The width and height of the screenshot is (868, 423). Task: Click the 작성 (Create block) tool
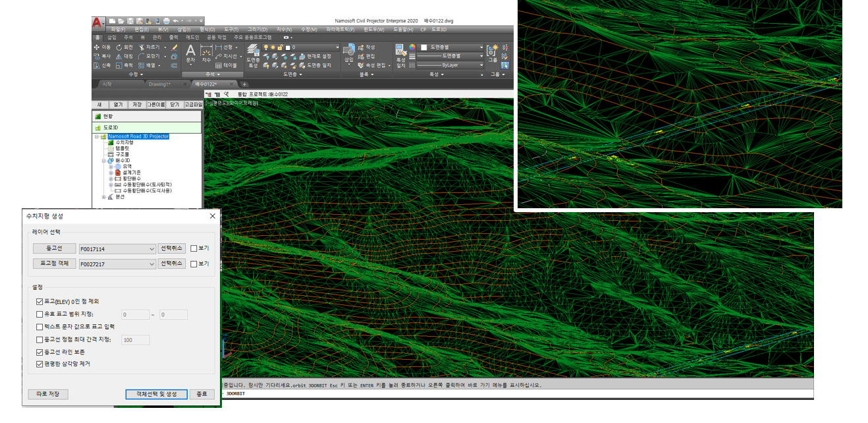pos(366,47)
